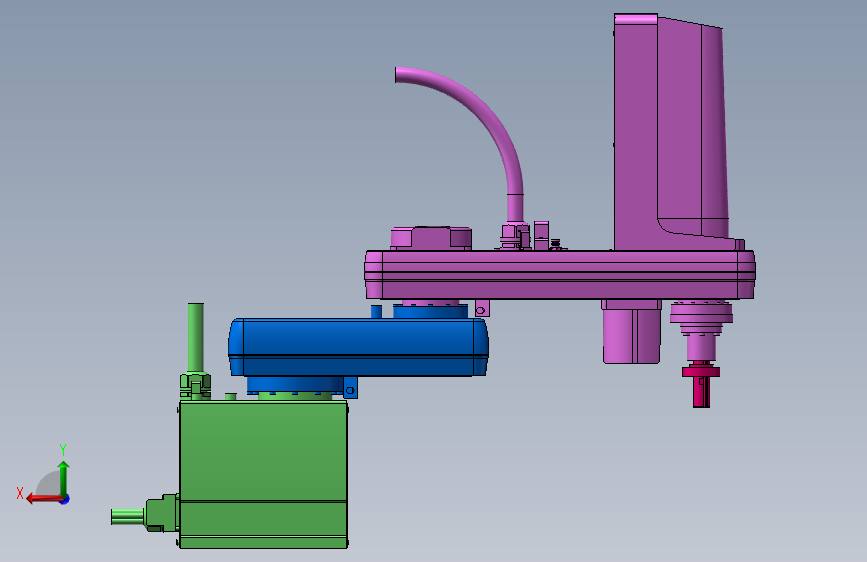Select the green robot base block
Image resolution: width=867 pixels, height=562 pixels.
[263, 475]
